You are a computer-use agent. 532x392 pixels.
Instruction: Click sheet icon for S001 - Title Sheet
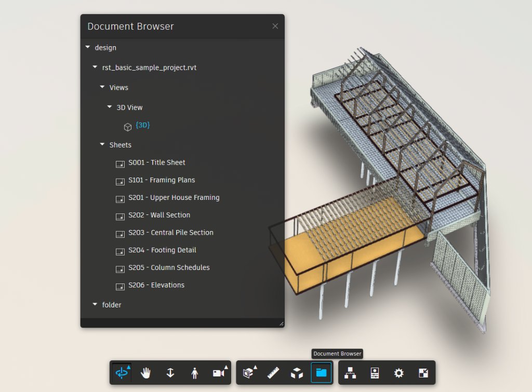(x=120, y=164)
